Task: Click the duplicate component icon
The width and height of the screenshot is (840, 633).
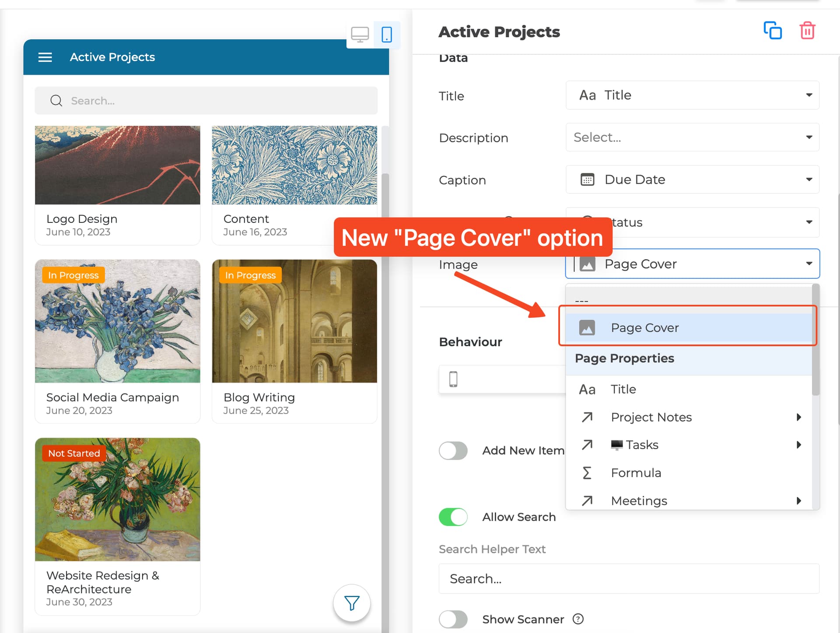Action: (x=773, y=31)
